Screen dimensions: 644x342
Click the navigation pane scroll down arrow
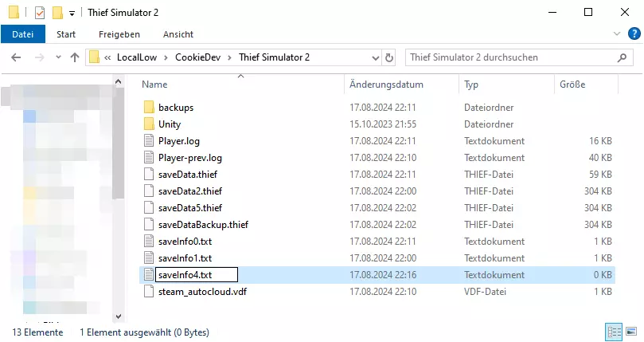click(x=119, y=316)
